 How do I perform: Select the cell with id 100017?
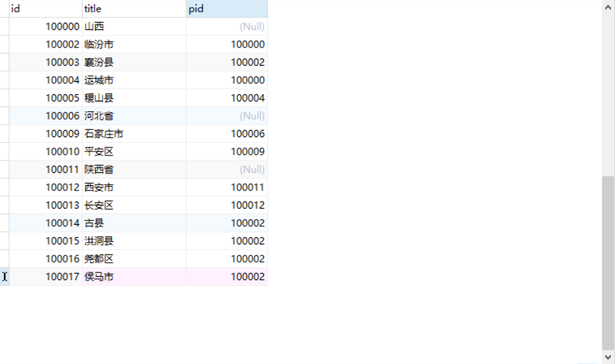coord(46,277)
